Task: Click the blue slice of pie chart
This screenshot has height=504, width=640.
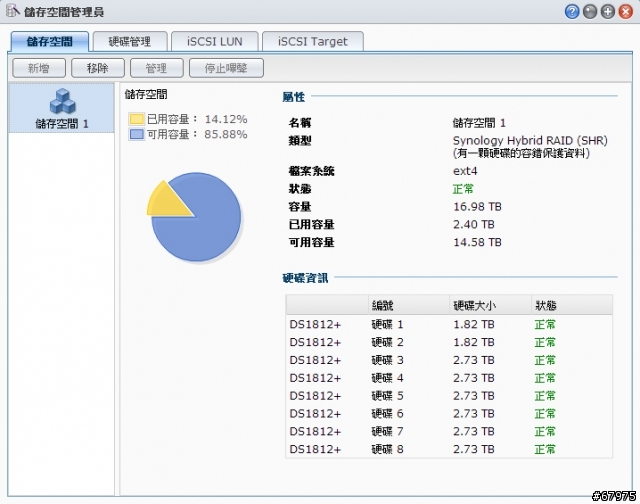Action: tap(204, 229)
